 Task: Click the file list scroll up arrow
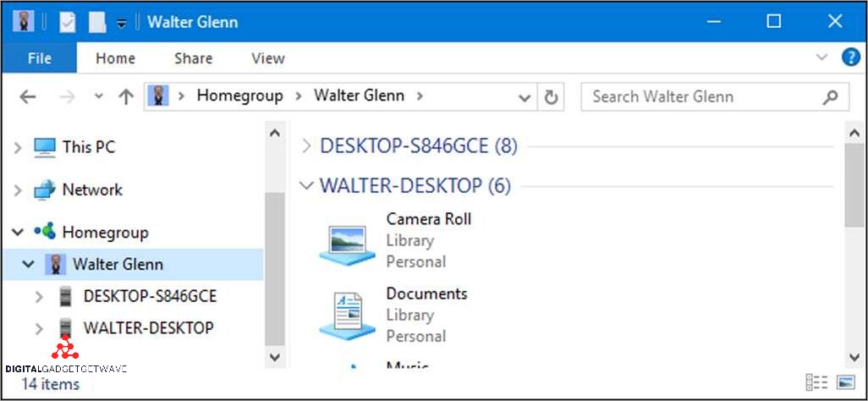click(x=854, y=133)
